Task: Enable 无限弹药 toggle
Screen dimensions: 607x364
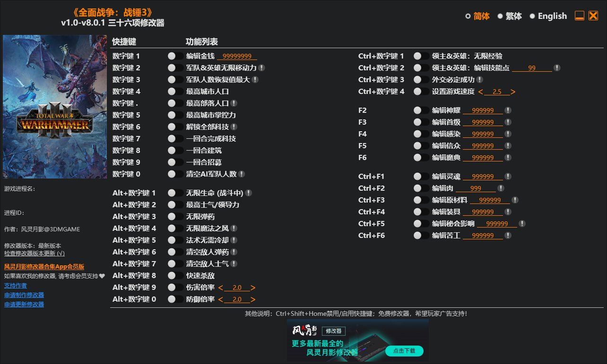Action: 175,217
